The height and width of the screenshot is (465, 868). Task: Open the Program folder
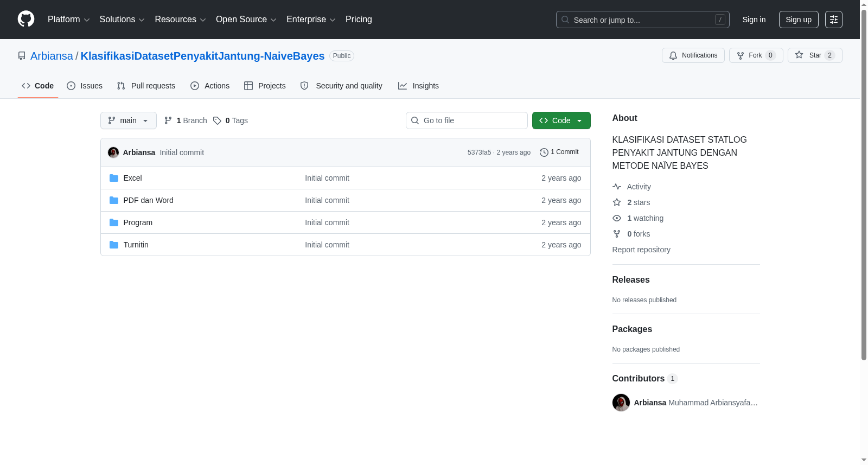pos(138,222)
